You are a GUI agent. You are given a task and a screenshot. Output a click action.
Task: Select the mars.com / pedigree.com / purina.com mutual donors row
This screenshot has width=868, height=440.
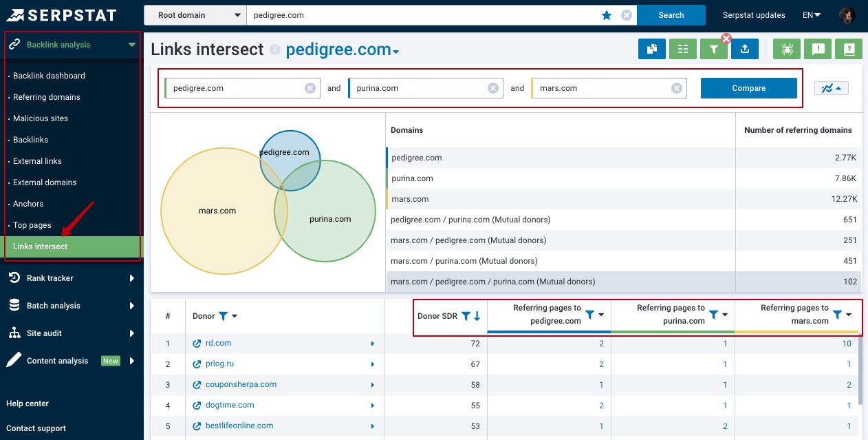(x=624, y=282)
